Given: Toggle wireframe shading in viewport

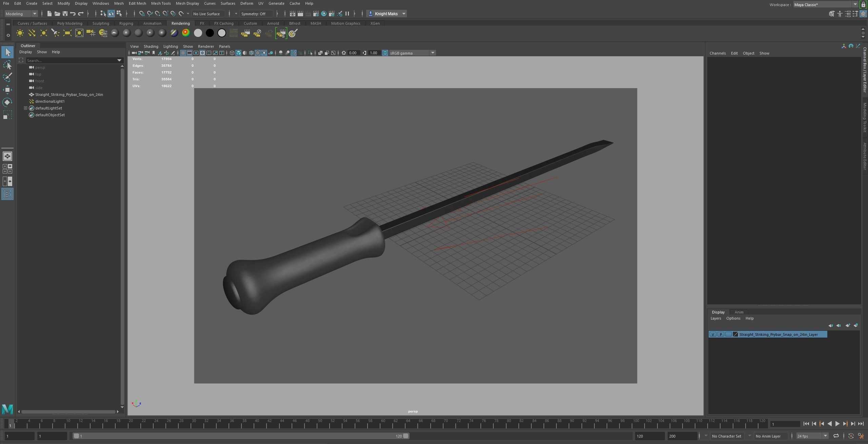Looking at the screenshot, I should click(x=232, y=53).
